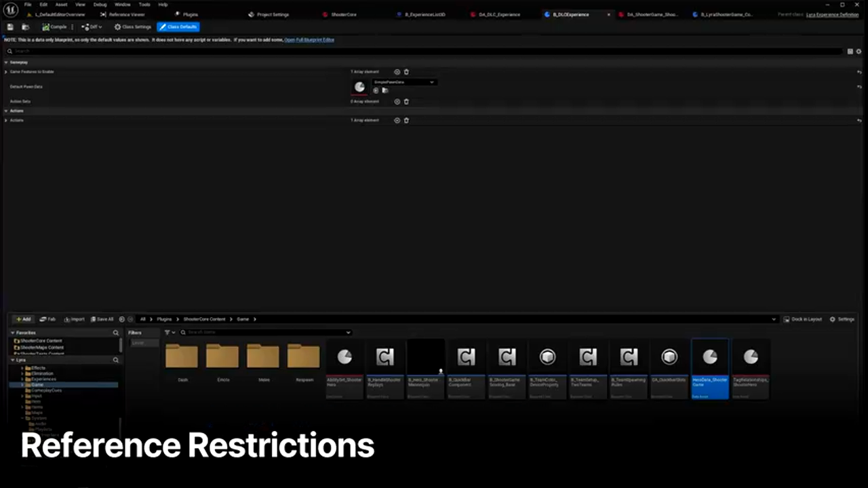The height and width of the screenshot is (488, 868).
Task: Click Dock in Layout
Action: coord(802,319)
